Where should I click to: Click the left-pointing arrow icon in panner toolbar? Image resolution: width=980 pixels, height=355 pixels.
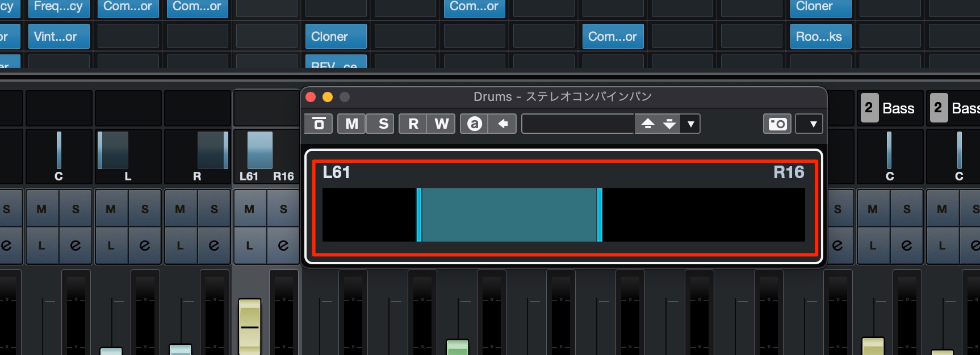click(x=502, y=124)
